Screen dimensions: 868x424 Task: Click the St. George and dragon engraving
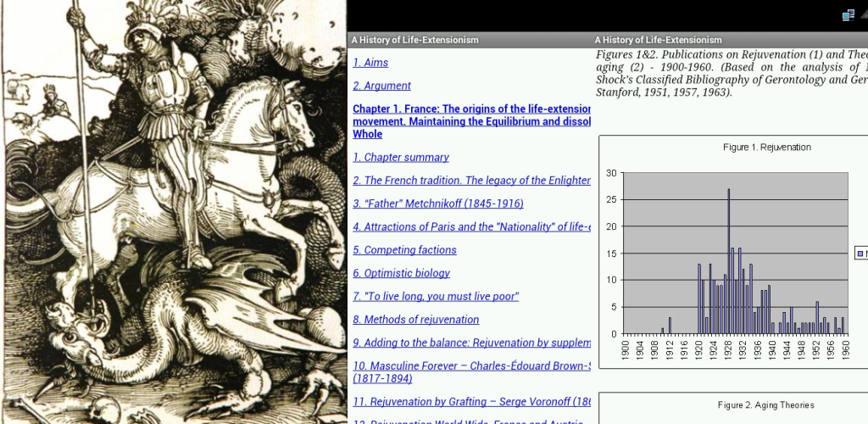[173, 212]
